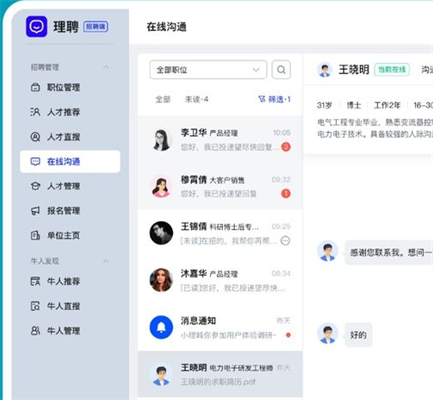
Task: Click sender avatar beside 感谢您联系我 message
Action: [x=327, y=251]
